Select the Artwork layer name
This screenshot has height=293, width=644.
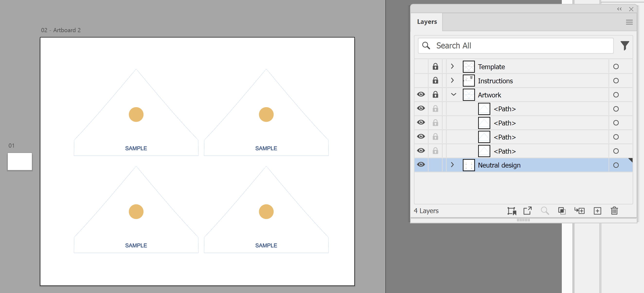[x=489, y=95]
